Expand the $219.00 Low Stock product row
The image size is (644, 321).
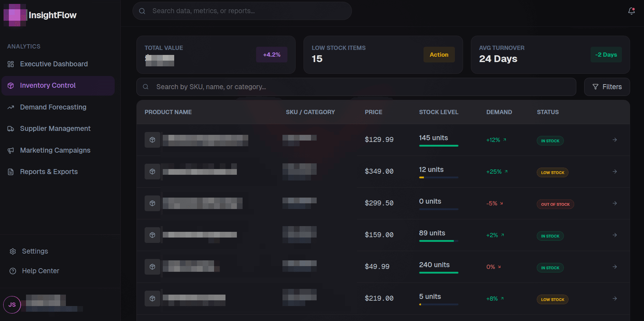tap(614, 299)
